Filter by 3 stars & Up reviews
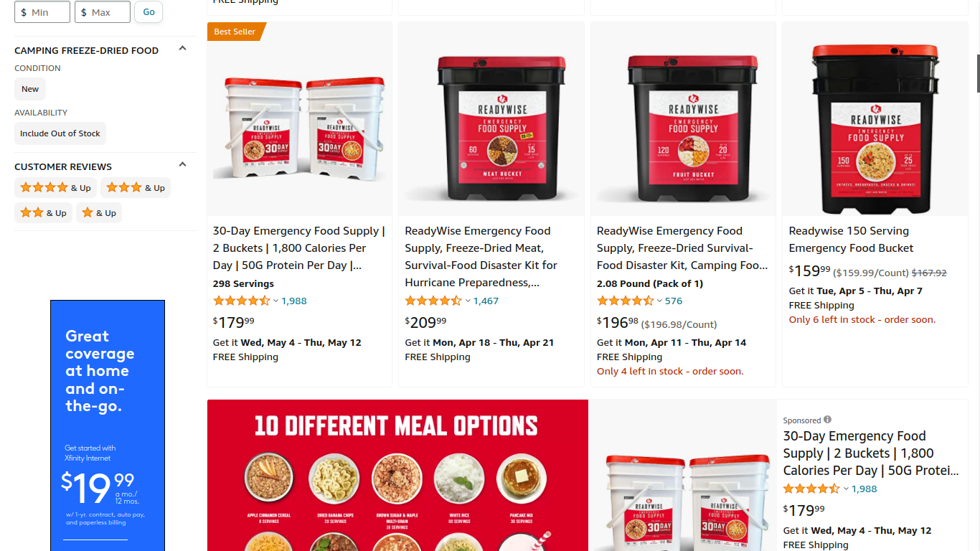This screenshot has height=551, width=980. tap(136, 188)
